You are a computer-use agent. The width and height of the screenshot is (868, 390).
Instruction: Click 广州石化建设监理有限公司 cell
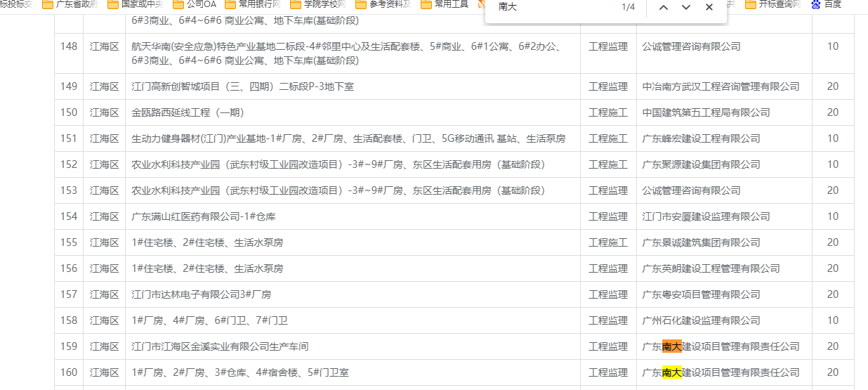click(701, 320)
